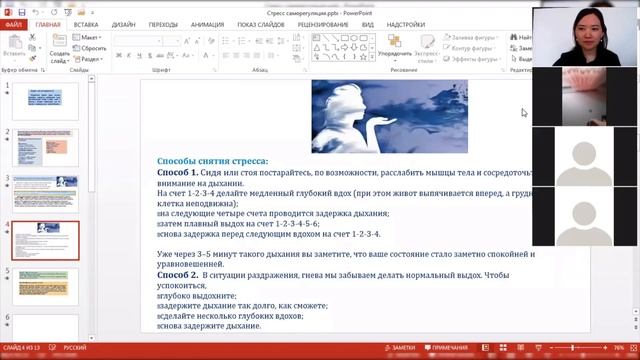
Task: Click the Save icon in quick access toolbar
Action: [22, 13]
